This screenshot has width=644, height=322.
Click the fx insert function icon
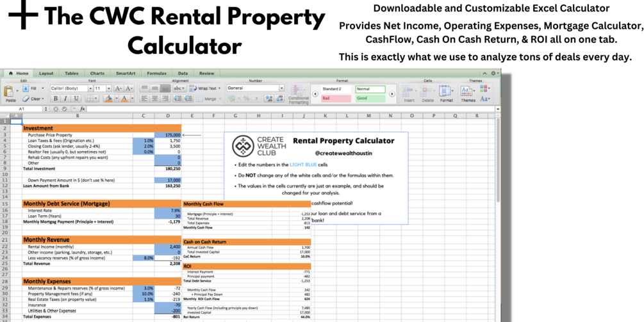click(x=82, y=109)
